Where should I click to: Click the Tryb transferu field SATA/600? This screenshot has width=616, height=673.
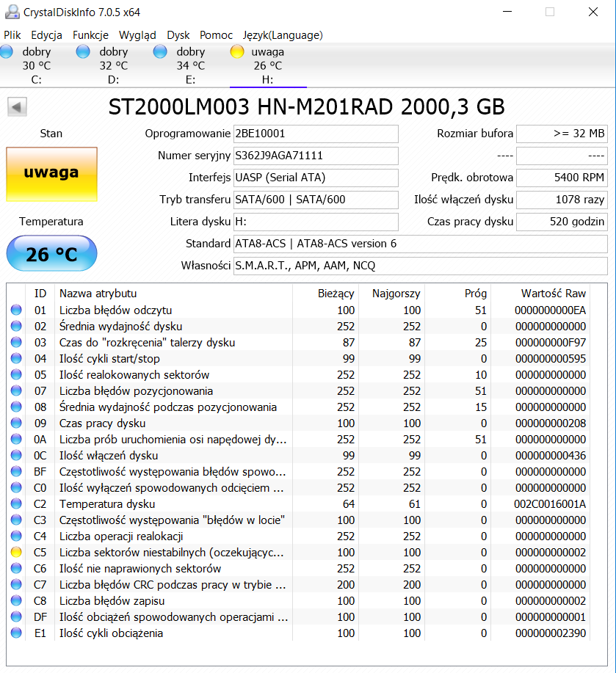pyautogui.click(x=316, y=200)
